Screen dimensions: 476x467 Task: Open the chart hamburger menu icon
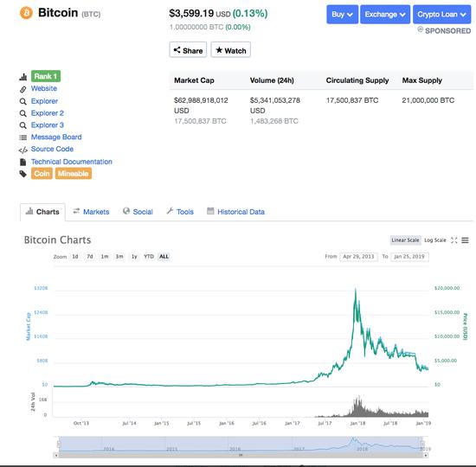[x=465, y=240]
